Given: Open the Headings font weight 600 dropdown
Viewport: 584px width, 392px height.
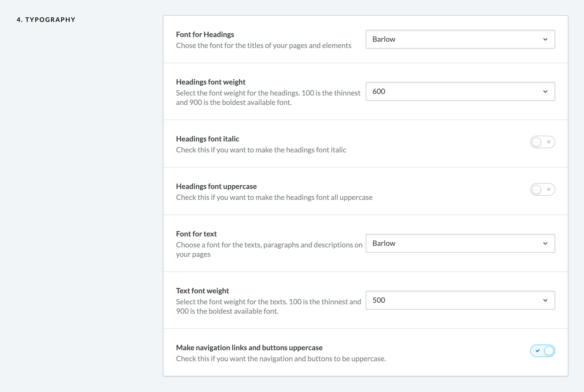Looking at the screenshot, I should [460, 91].
